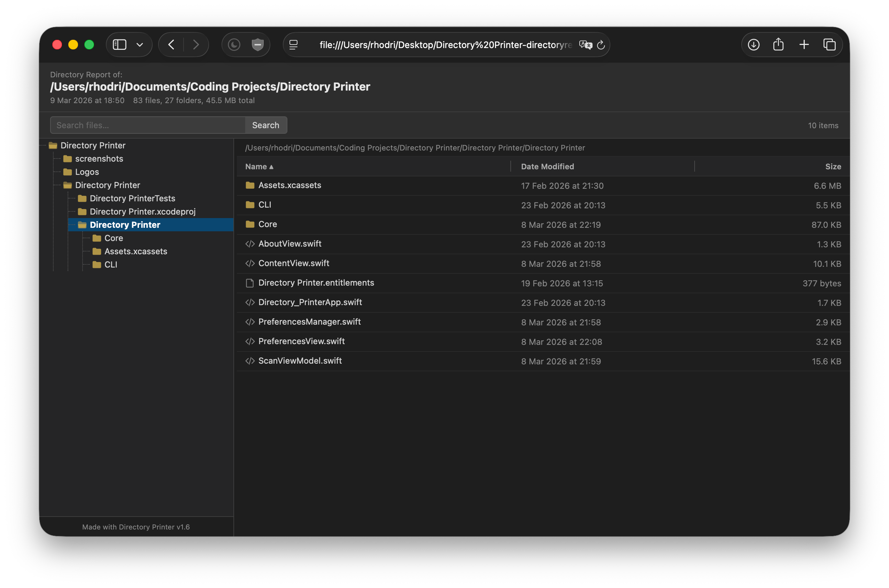The height and width of the screenshot is (588, 889).
Task: Click the page reader icon in the address bar
Action: (293, 45)
